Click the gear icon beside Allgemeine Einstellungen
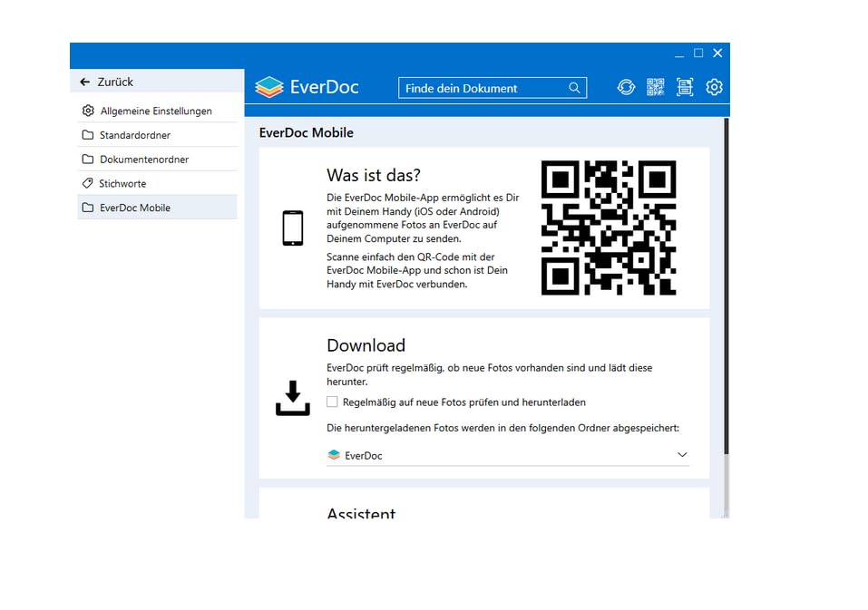Screen dimensions: 868x610 (88, 111)
